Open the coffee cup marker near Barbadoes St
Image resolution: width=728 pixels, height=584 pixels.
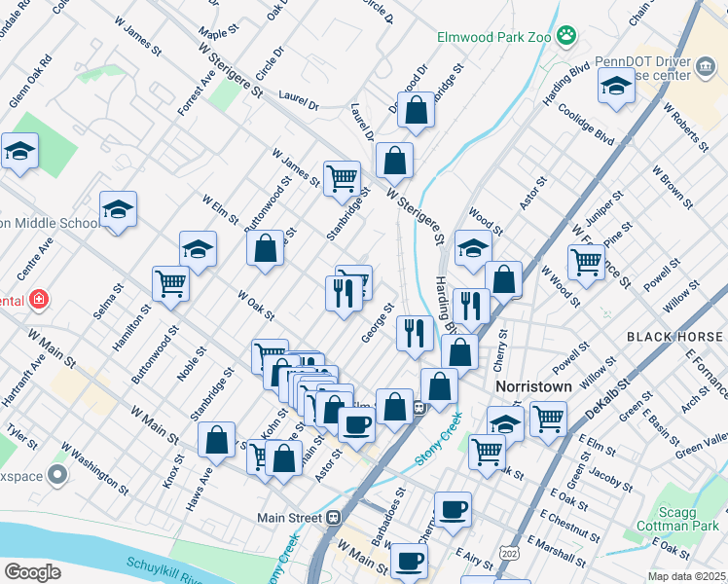point(454,511)
